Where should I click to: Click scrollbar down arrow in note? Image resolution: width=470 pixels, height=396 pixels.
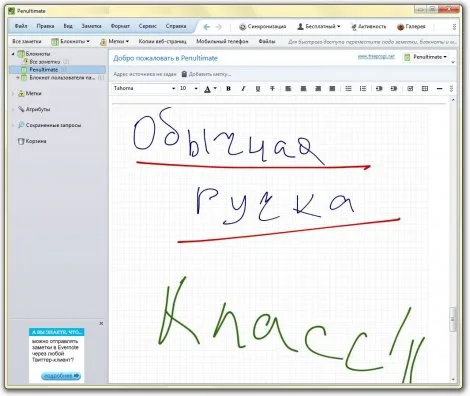(453, 380)
